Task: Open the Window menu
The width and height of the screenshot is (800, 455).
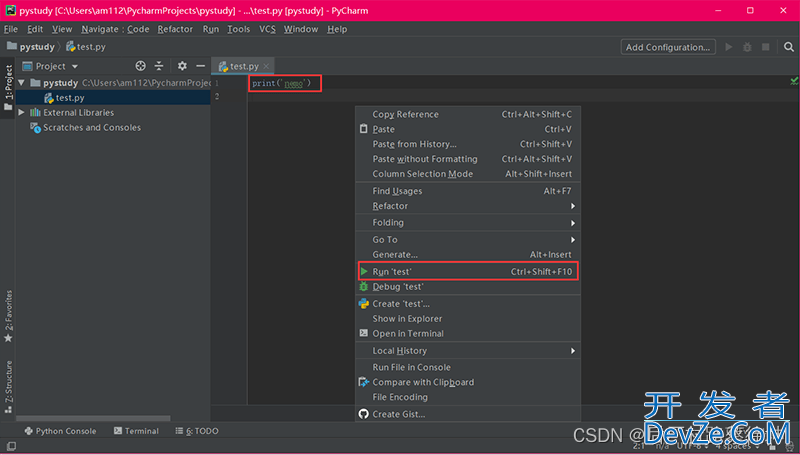Action: 301,29
